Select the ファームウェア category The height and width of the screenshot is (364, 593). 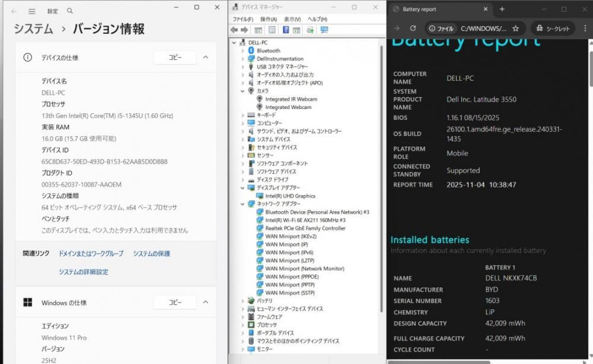269,317
